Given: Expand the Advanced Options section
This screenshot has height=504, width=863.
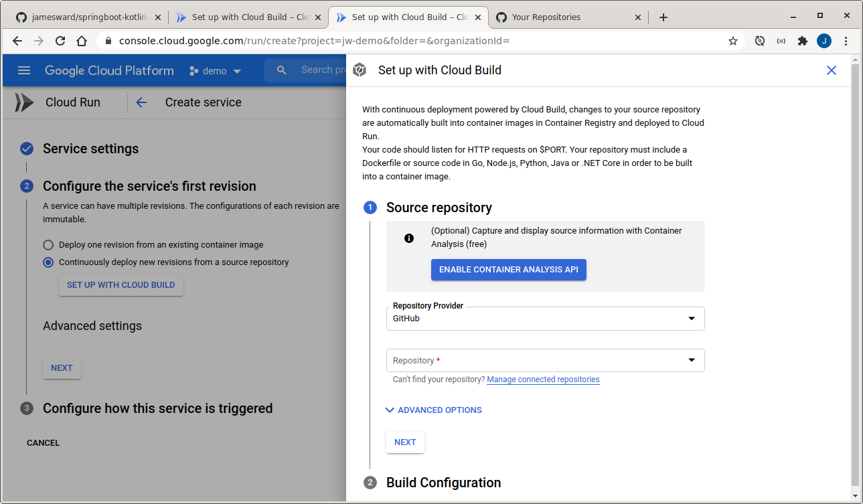Looking at the screenshot, I should click(433, 410).
